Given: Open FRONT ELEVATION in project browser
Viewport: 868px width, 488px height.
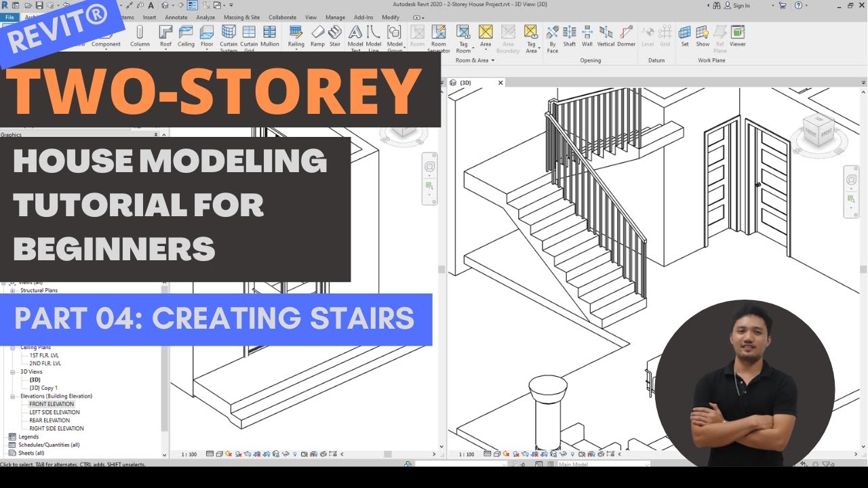Looking at the screenshot, I should point(52,404).
